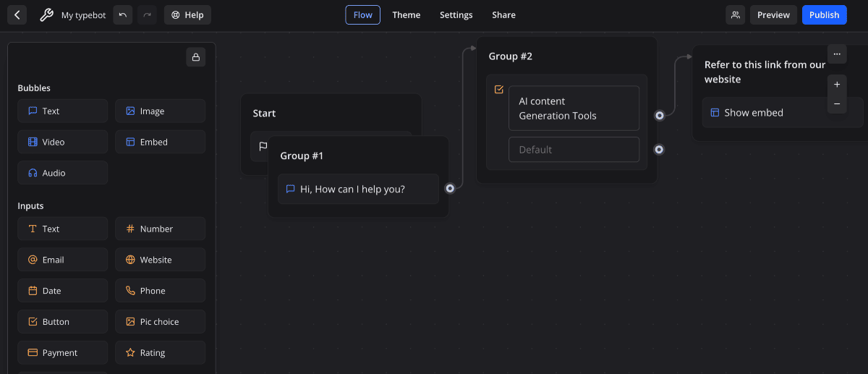Zoom out with the minus button
This screenshot has height=374, width=868.
[837, 104]
